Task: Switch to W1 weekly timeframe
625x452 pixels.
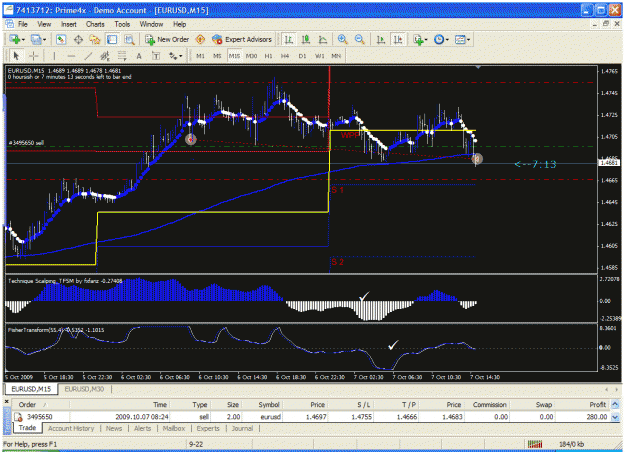Action: tap(320, 56)
